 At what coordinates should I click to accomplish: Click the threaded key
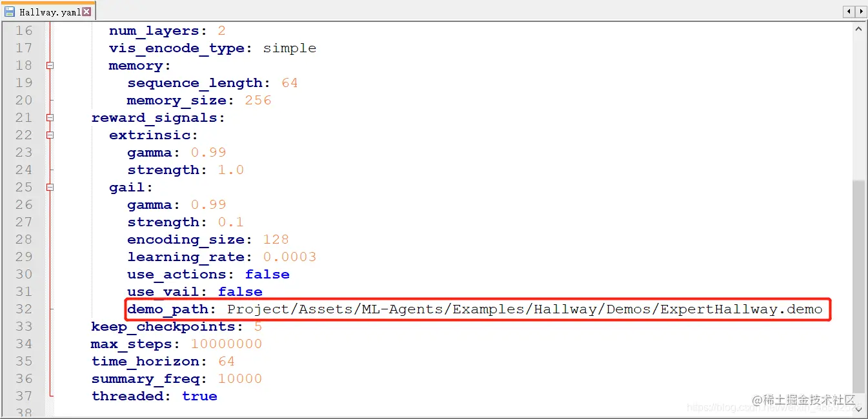(127, 396)
